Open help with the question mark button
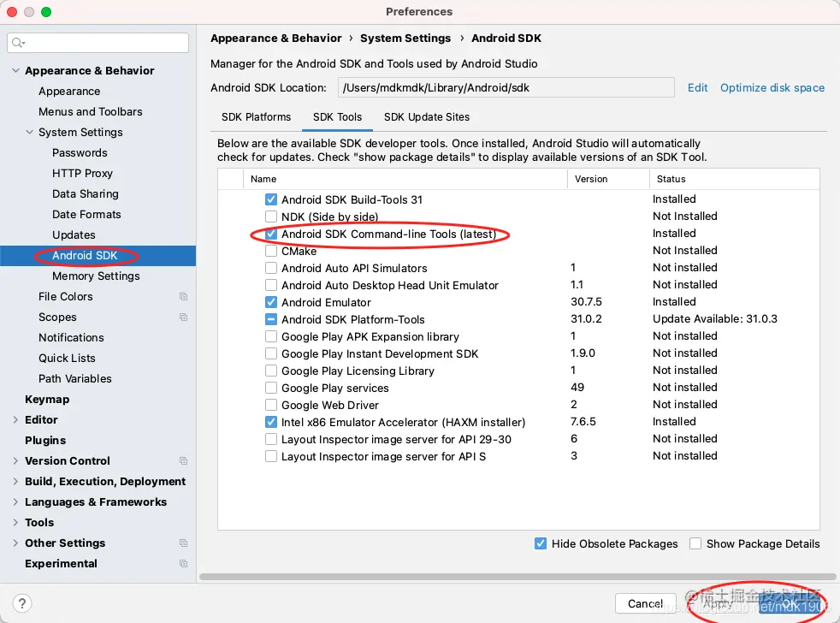 pos(22,603)
